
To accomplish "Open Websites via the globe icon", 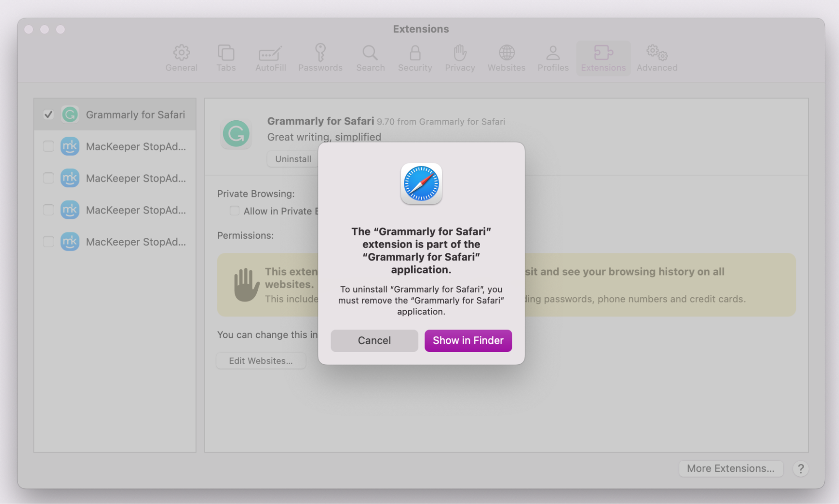I will pos(507,58).
